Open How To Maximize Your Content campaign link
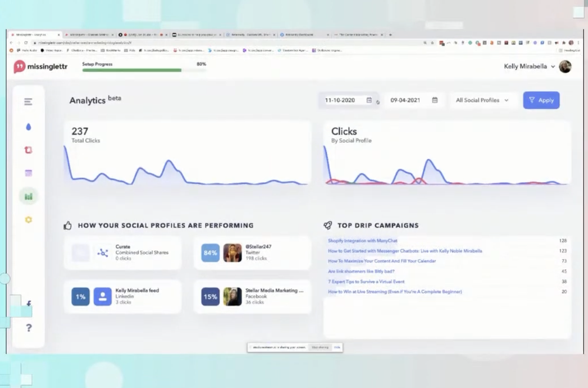588x388 pixels. pyautogui.click(x=382, y=261)
